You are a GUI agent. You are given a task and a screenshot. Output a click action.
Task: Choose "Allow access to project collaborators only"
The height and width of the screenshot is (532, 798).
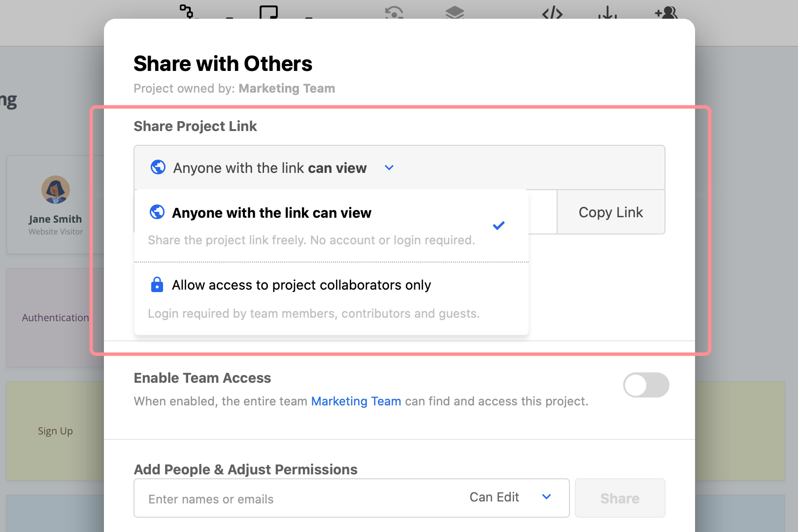click(301, 285)
